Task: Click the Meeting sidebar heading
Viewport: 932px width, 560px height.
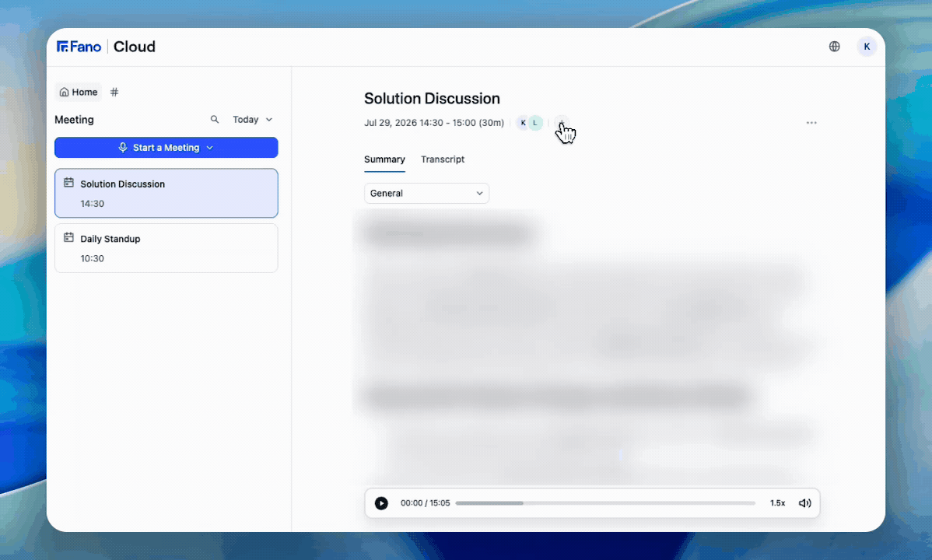Action: 75,120
